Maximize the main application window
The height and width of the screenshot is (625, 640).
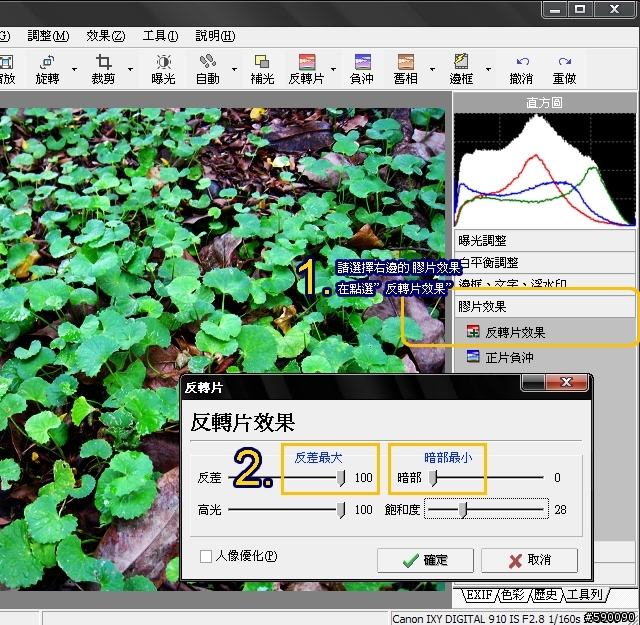pyautogui.click(x=580, y=9)
